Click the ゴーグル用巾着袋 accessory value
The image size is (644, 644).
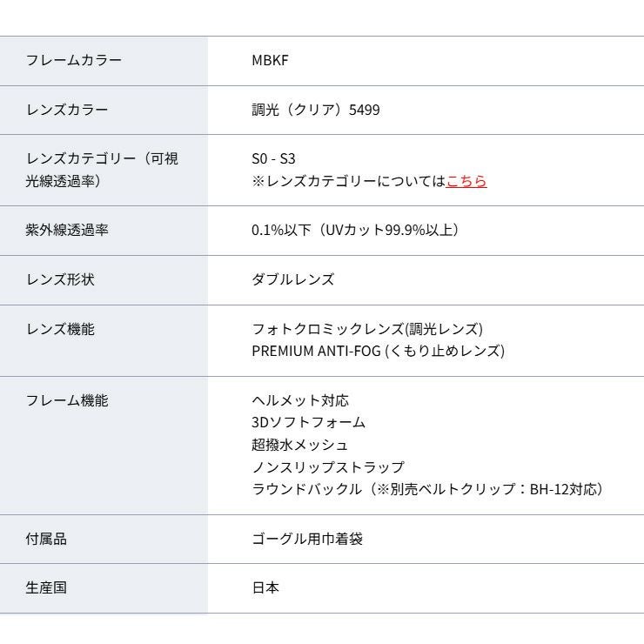click(x=307, y=540)
